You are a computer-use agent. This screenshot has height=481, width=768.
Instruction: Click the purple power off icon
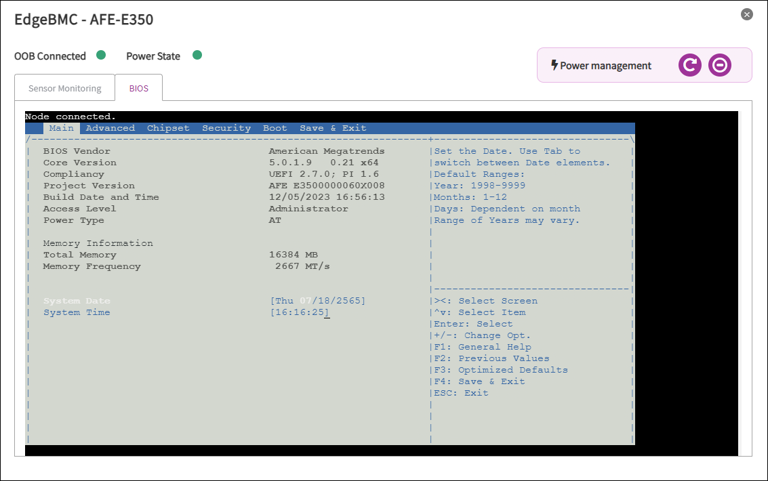tap(719, 65)
